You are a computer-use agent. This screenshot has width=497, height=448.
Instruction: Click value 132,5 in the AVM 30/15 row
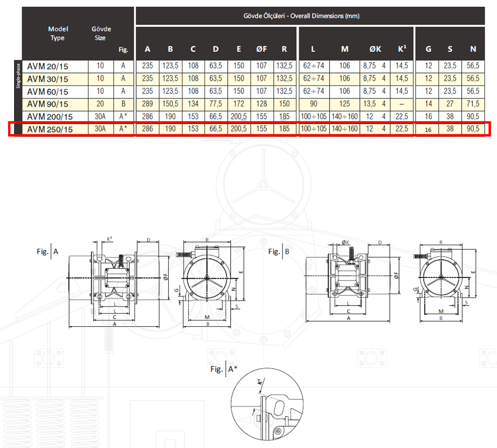point(284,79)
